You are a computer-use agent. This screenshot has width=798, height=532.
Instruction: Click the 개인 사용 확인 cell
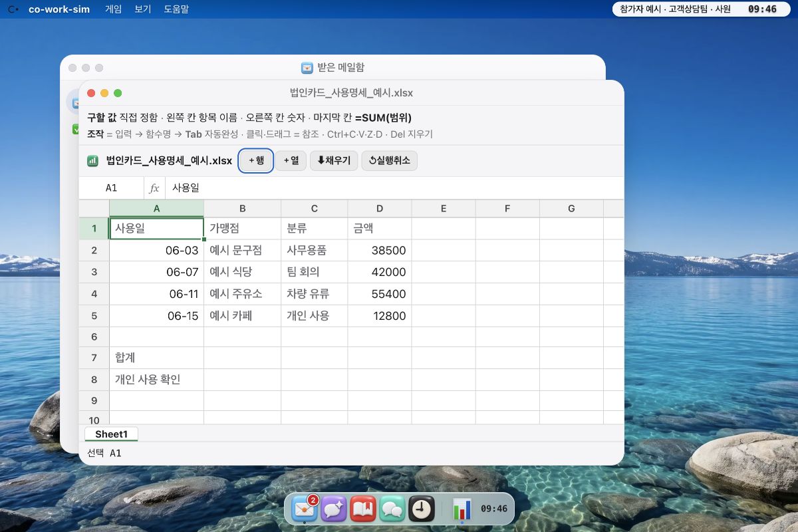pos(156,380)
